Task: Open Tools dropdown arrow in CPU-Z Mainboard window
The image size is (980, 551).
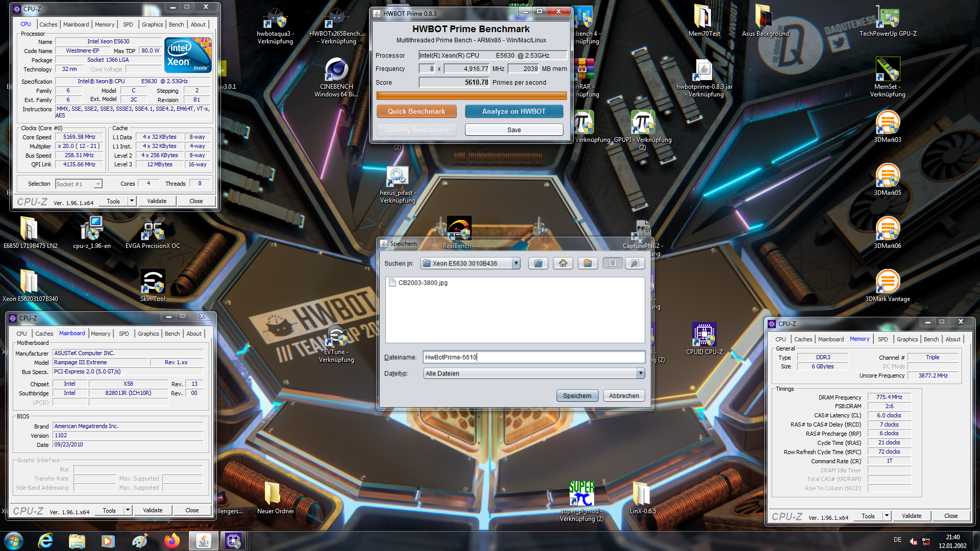Action: coord(128,510)
